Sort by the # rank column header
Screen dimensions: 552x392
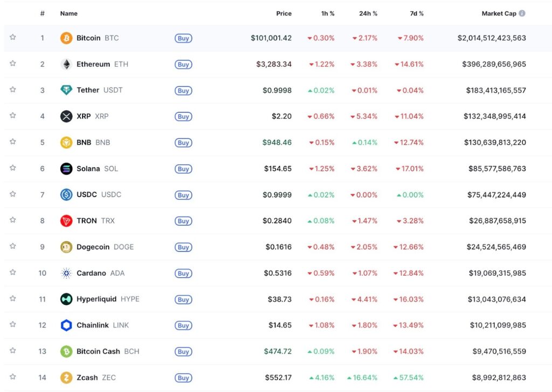43,13
